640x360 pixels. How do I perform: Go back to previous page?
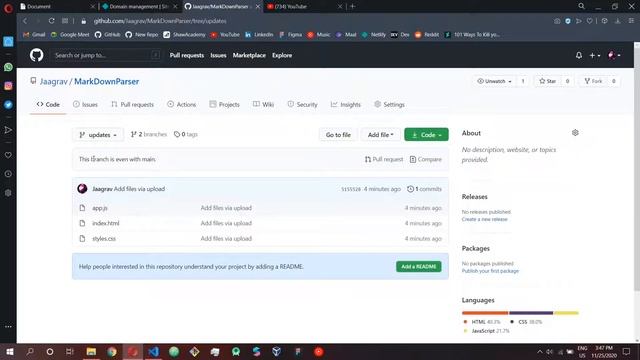coord(25,21)
